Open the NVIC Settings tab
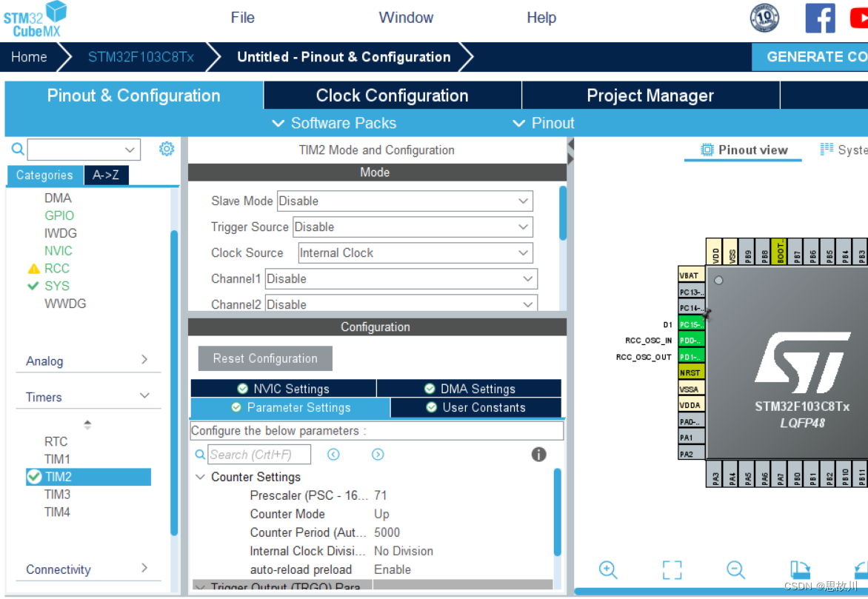This screenshot has height=599, width=868. tap(284, 389)
